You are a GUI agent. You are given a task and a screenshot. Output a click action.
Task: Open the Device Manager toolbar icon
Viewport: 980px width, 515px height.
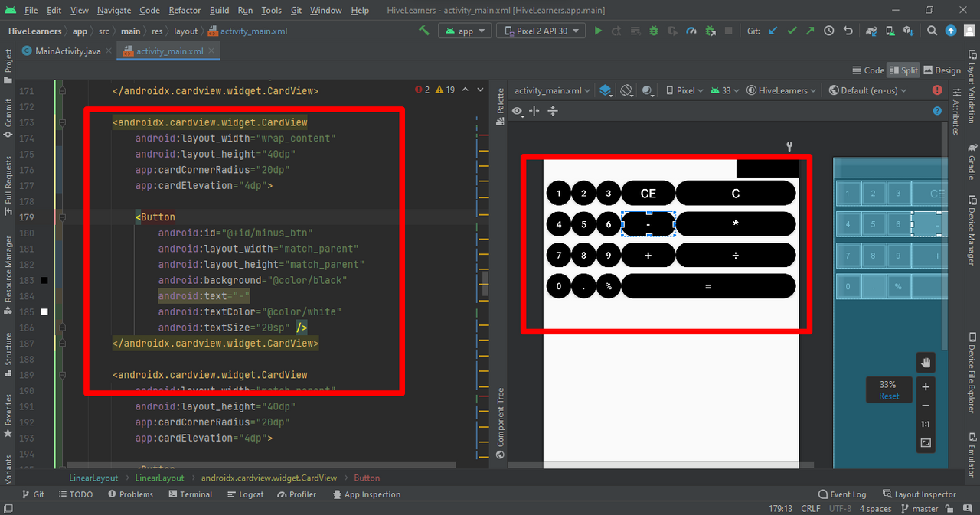coord(890,31)
